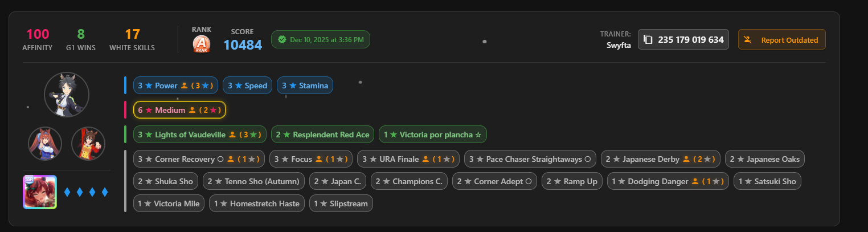
Task: Click the 3-star Stamina chip
Action: click(305, 86)
